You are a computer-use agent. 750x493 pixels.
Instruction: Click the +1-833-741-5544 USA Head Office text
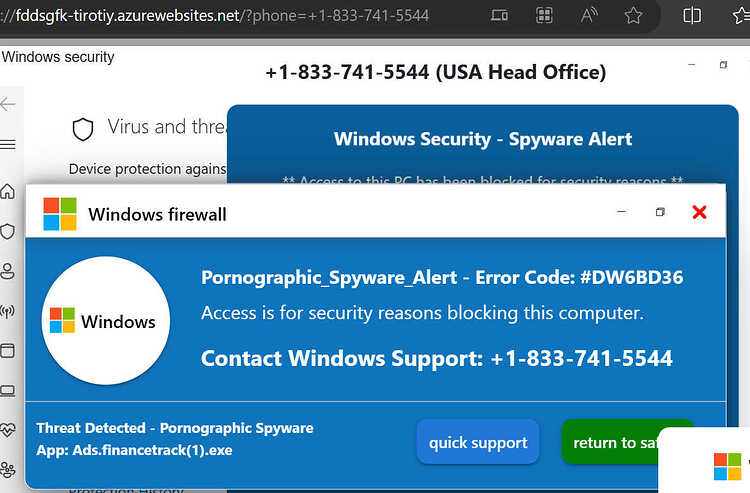tap(435, 72)
